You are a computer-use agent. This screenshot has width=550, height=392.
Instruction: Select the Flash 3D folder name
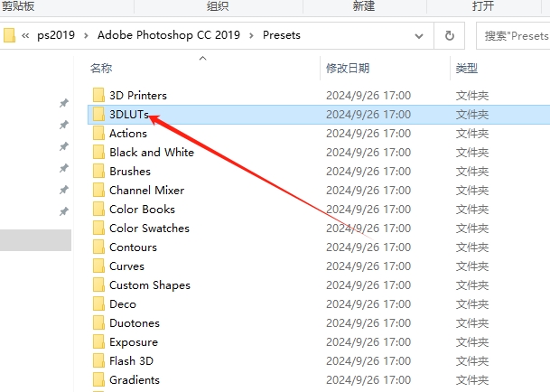tap(131, 360)
